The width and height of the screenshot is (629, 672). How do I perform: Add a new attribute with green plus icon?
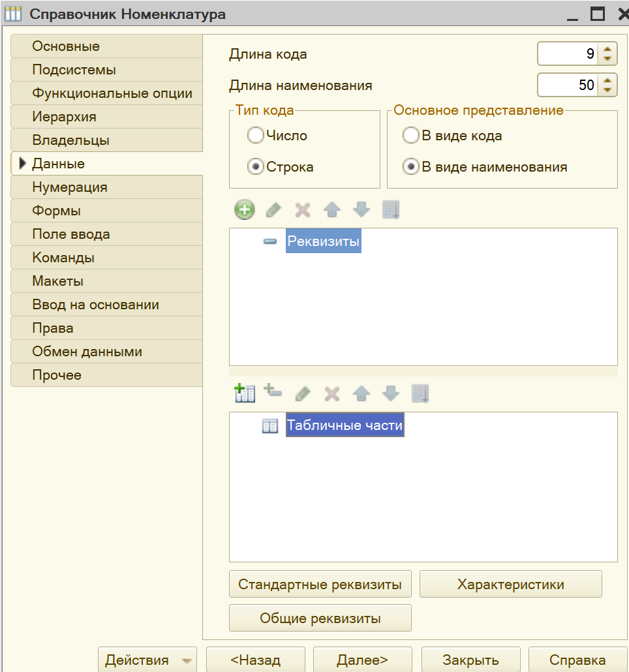coord(245,210)
